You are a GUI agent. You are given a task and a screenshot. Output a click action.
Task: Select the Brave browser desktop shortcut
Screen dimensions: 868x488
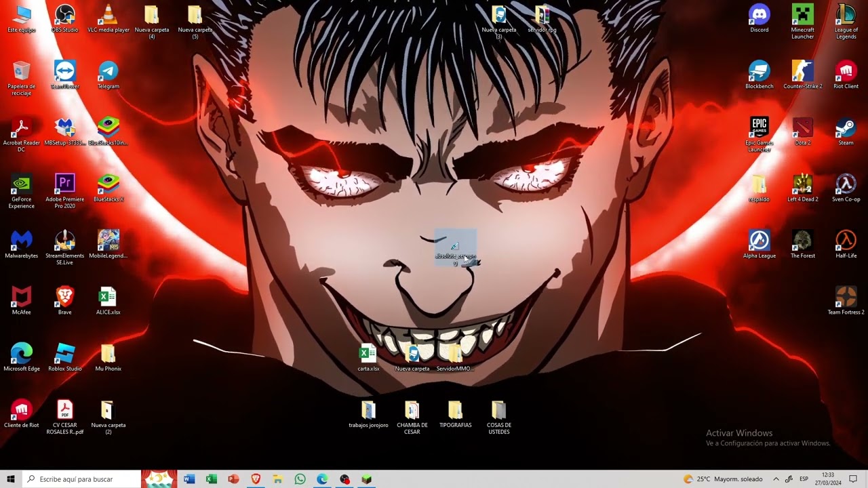click(65, 301)
